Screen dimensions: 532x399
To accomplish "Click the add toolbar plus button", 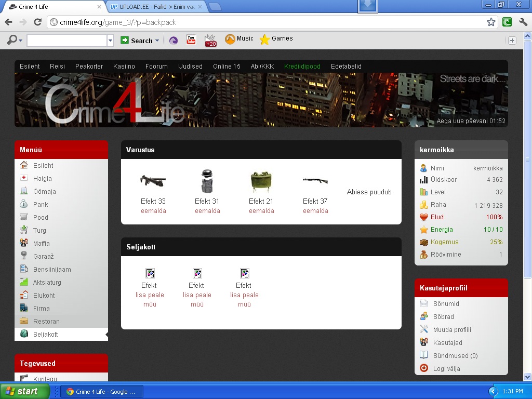I will click(x=512, y=41).
